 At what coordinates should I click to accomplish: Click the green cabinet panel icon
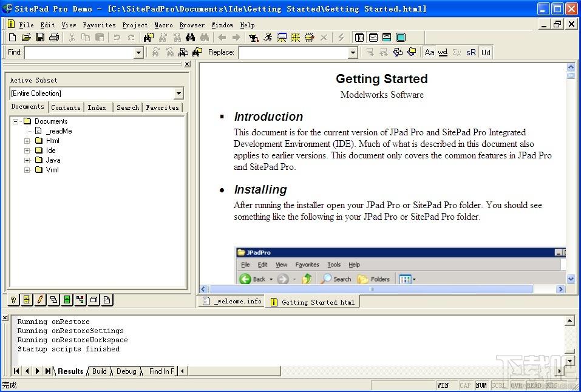coord(67,300)
